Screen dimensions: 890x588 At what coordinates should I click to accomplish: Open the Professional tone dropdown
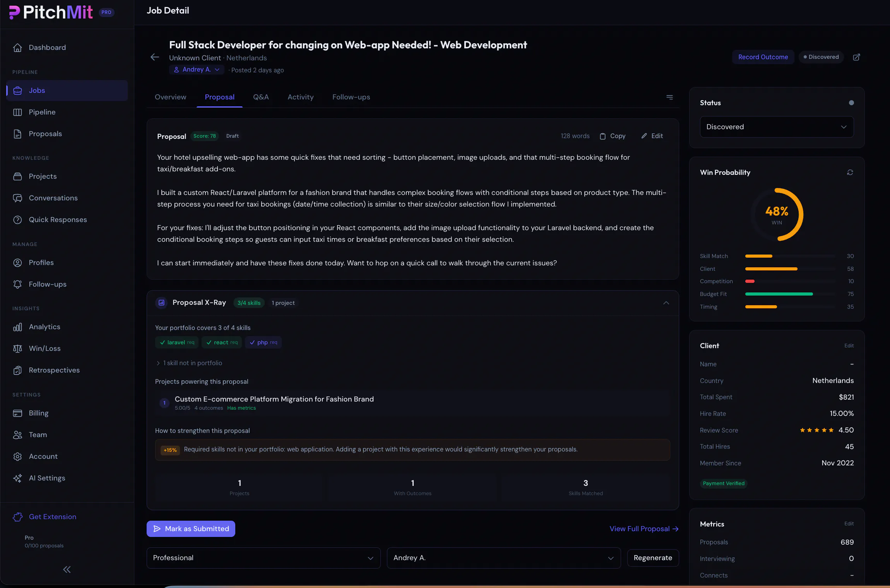pyautogui.click(x=264, y=558)
